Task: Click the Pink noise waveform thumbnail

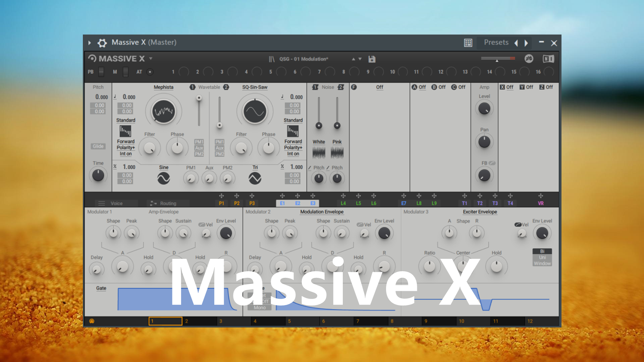Action: click(337, 153)
